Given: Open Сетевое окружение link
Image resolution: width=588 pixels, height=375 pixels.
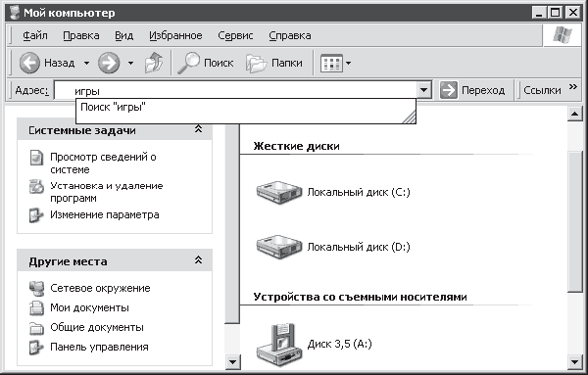Looking at the screenshot, I should coord(100,288).
